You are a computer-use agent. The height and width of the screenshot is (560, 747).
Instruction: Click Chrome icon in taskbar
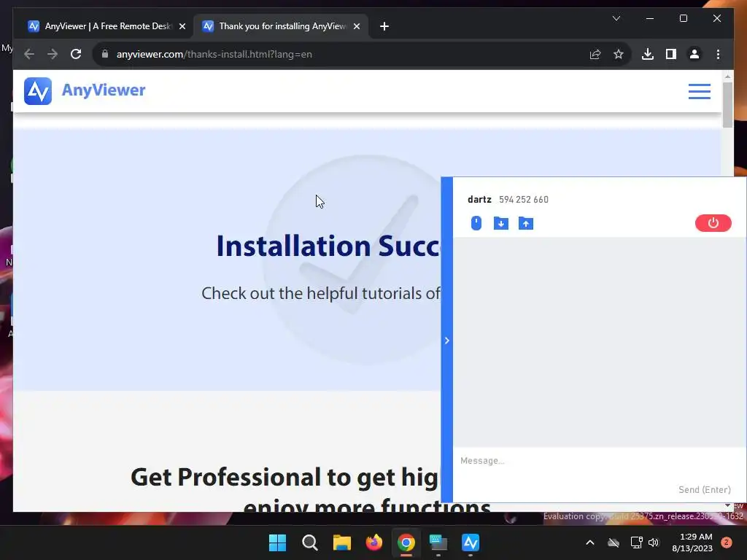pos(406,542)
